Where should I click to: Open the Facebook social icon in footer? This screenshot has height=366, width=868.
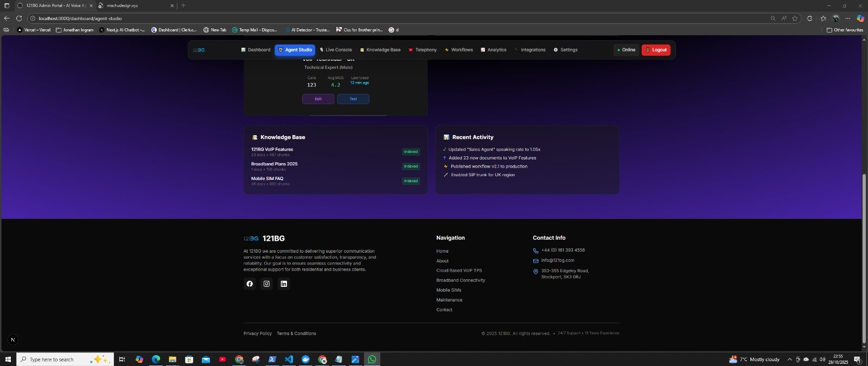250,284
